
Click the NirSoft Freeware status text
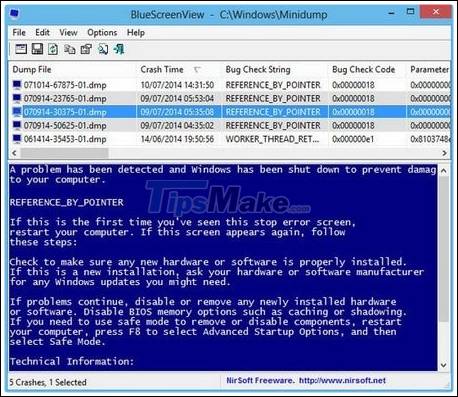[260, 380]
